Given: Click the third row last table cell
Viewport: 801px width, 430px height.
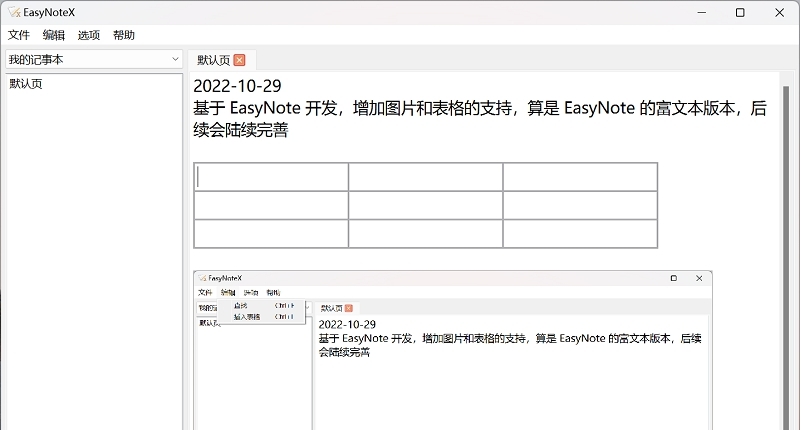Looking at the screenshot, I should [x=580, y=234].
